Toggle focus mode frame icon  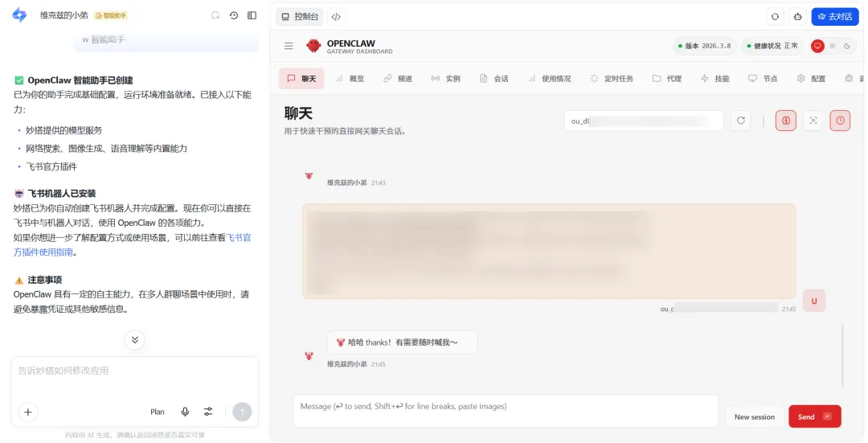coord(813,120)
